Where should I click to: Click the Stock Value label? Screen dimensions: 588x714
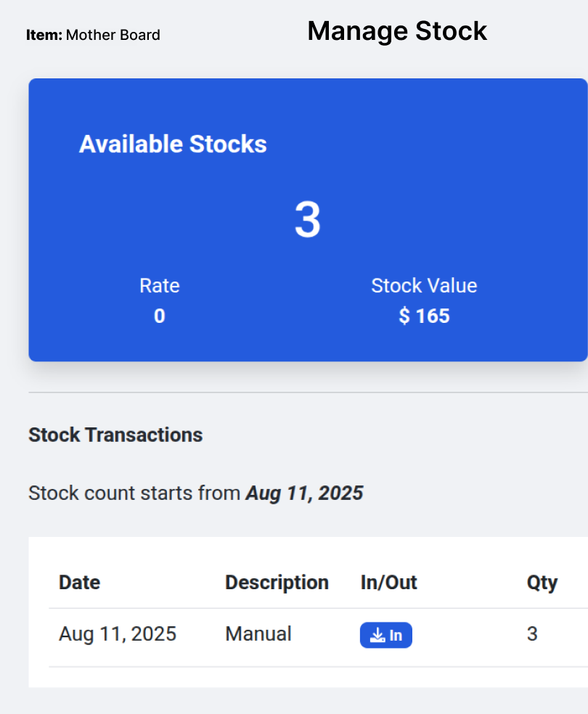tap(424, 286)
